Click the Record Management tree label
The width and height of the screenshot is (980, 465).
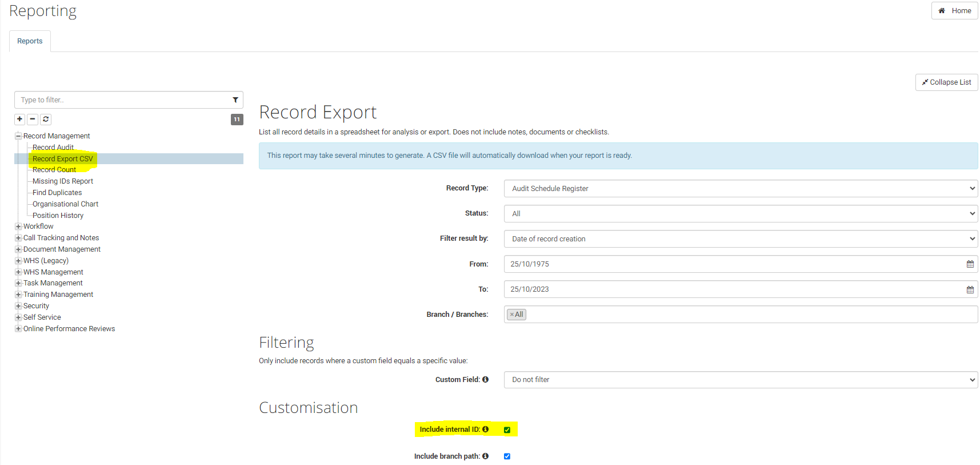[x=57, y=136]
